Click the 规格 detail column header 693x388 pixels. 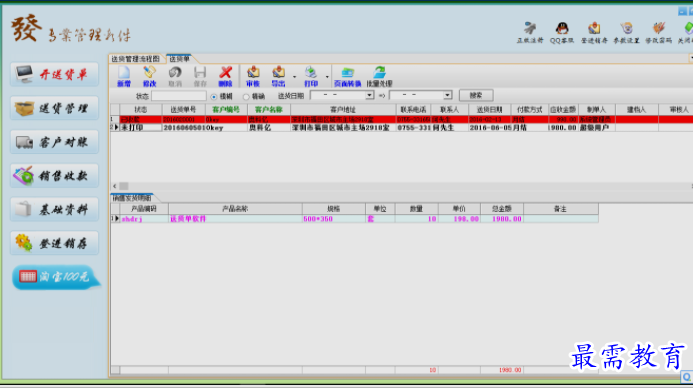point(334,209)
